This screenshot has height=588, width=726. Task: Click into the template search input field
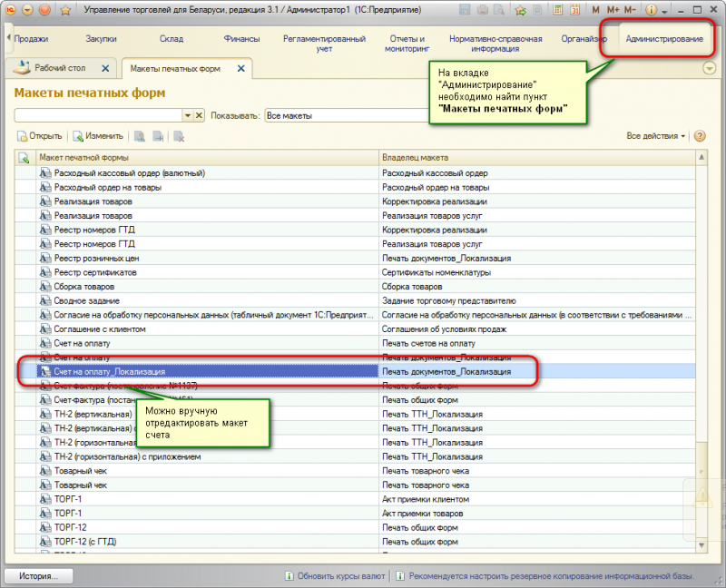click(98, 115)
